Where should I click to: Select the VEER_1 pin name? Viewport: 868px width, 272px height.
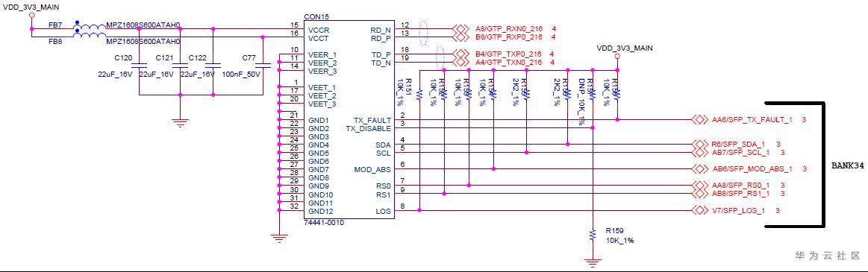tap(322, 54)
